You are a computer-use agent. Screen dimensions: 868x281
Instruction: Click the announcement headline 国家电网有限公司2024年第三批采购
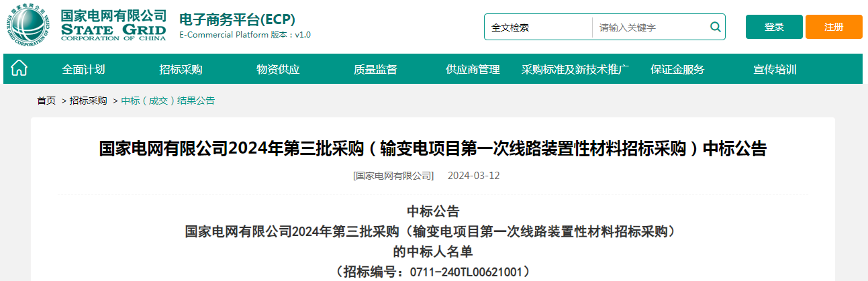[433, 148]
